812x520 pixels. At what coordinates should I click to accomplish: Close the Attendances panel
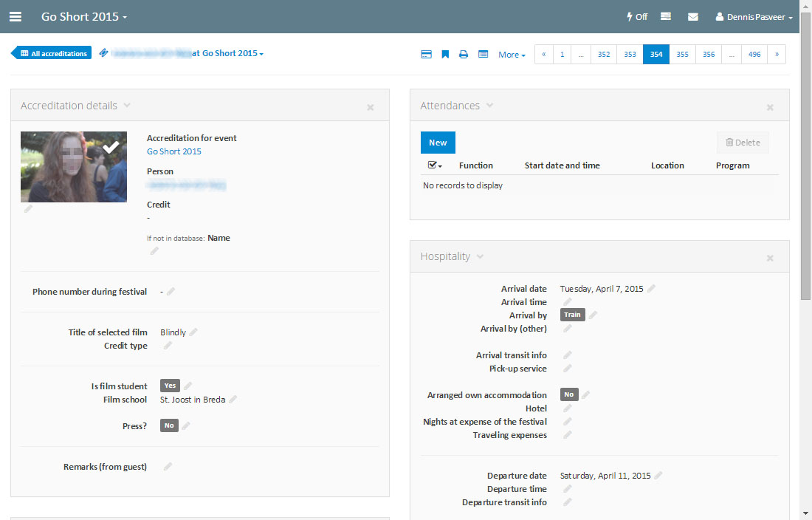point(770,107)
